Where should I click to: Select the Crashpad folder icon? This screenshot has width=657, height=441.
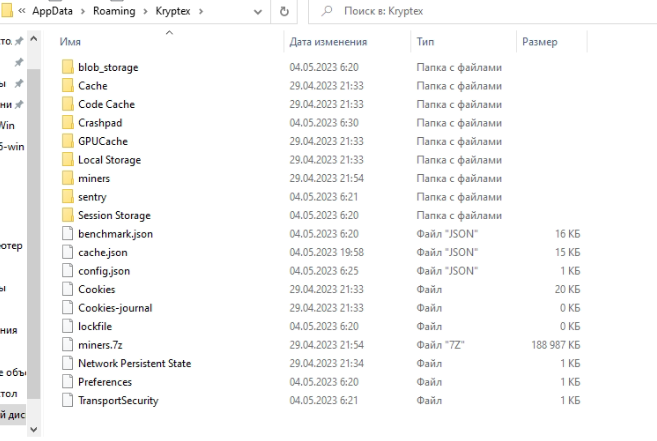67,122
